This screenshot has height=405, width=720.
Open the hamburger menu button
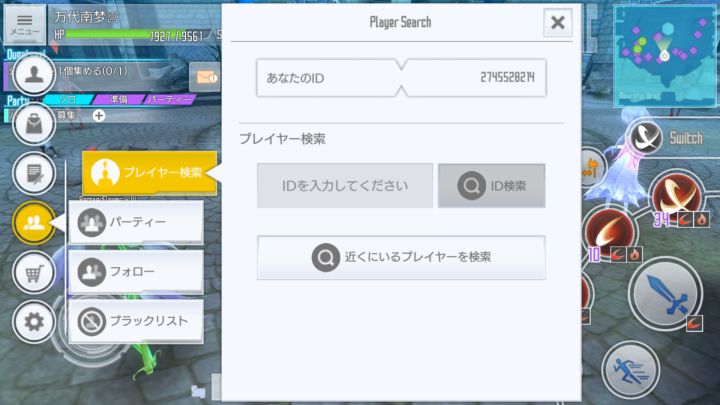25,24
